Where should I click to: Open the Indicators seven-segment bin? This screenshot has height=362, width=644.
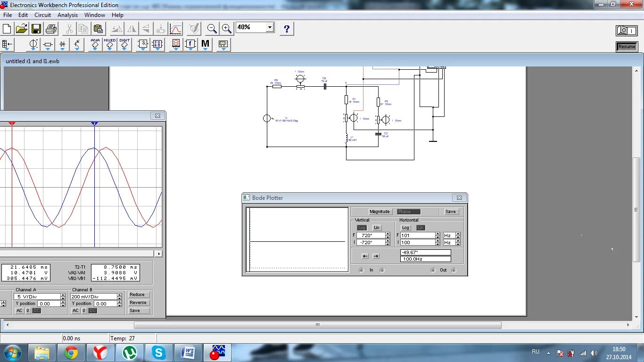[176, 45]
